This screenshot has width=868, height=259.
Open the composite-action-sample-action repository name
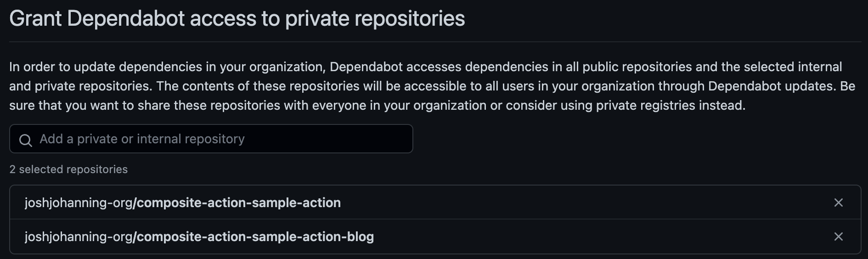[x=238, y=203]
